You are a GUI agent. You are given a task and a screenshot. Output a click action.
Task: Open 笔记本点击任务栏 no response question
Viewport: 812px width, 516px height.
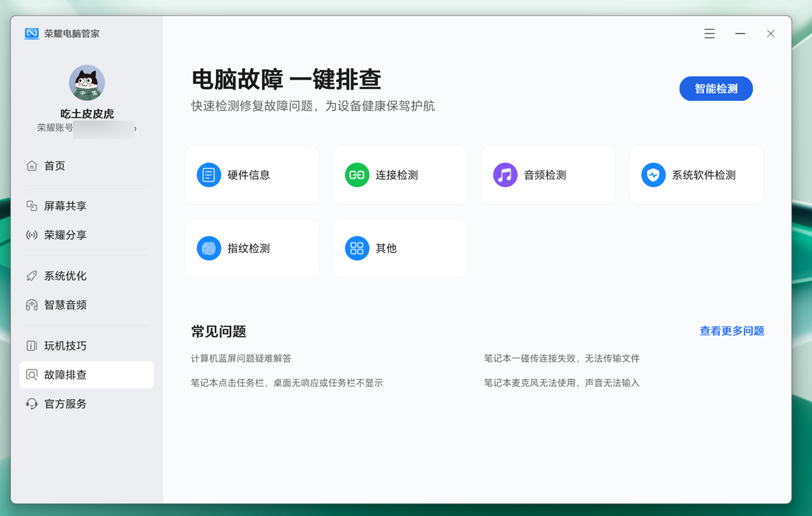pos(286,383)
